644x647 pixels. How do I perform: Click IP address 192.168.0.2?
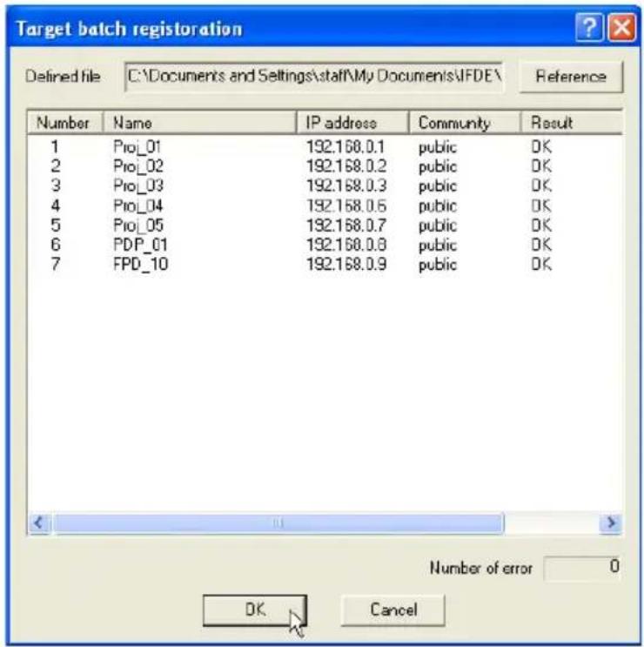click(x=346, y=166)
